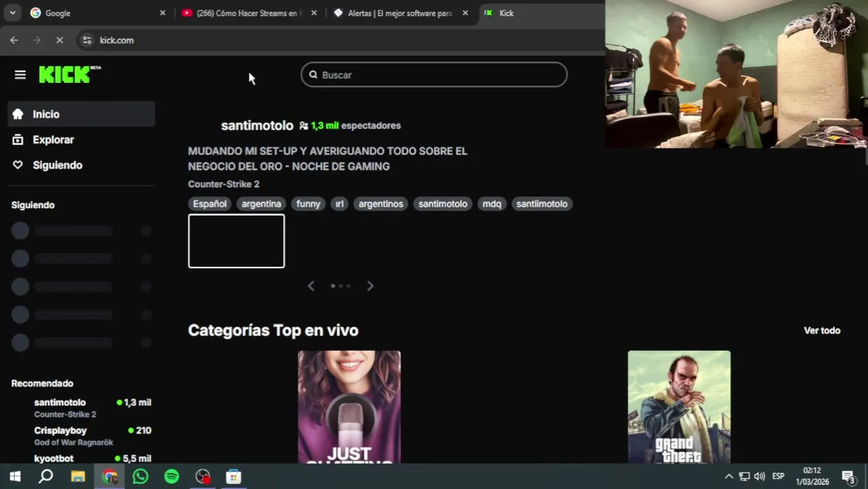Click the santiimotolo tag

click(x=541, y=204)
